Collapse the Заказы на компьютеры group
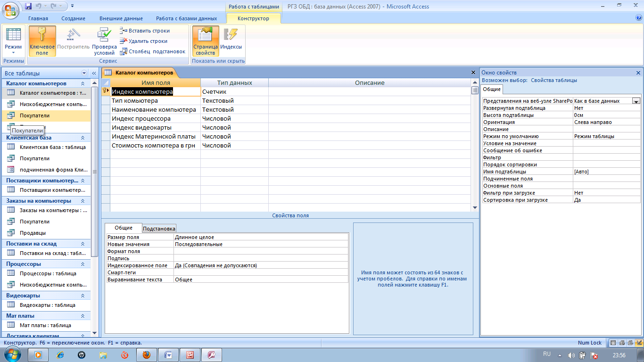The image size is (644, 362). [x=83, y=201]
